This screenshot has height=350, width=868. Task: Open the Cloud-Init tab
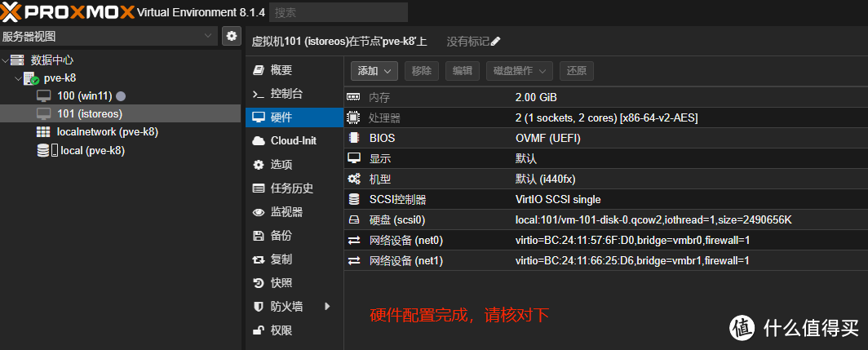(x=294, y=141)
